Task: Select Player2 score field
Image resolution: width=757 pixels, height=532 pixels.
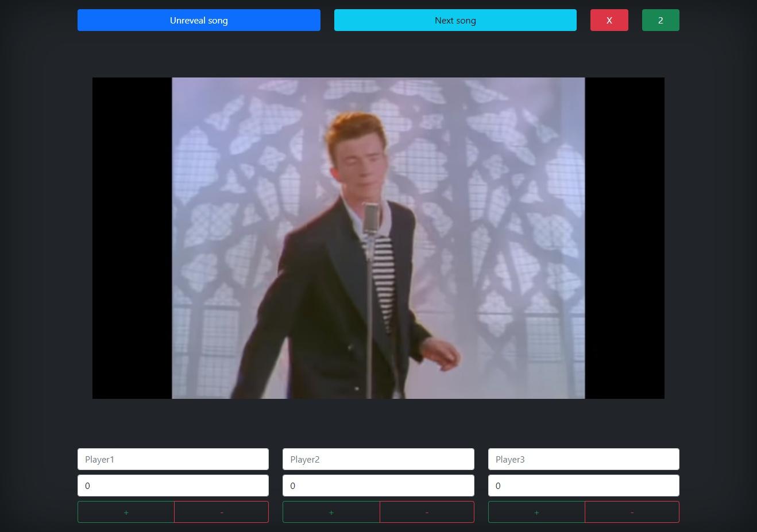Action: (x=378, y=486)
